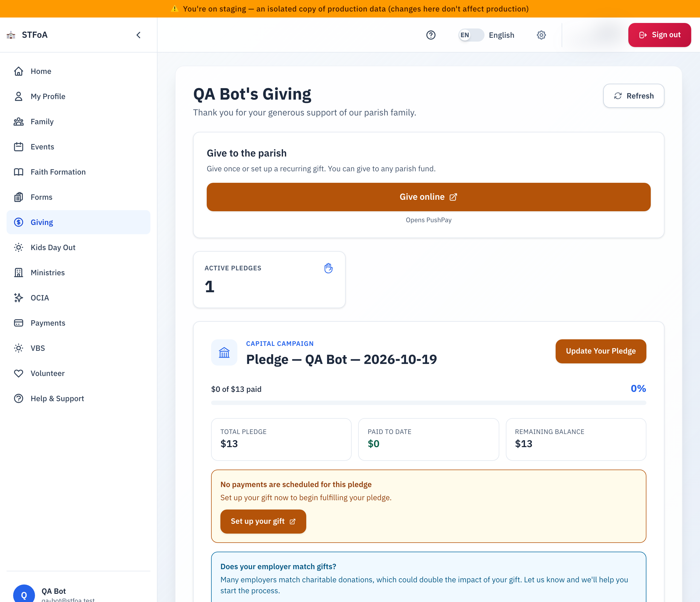700x602 pixels.
Task: Click the Paid To Date $0 card
Action: coord(428,439)
